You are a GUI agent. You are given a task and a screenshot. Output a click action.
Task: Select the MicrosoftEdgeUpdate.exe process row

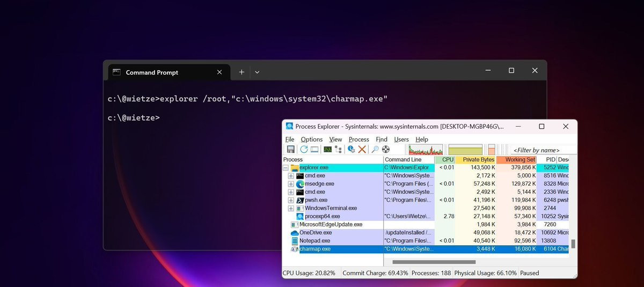click(426, 224)
